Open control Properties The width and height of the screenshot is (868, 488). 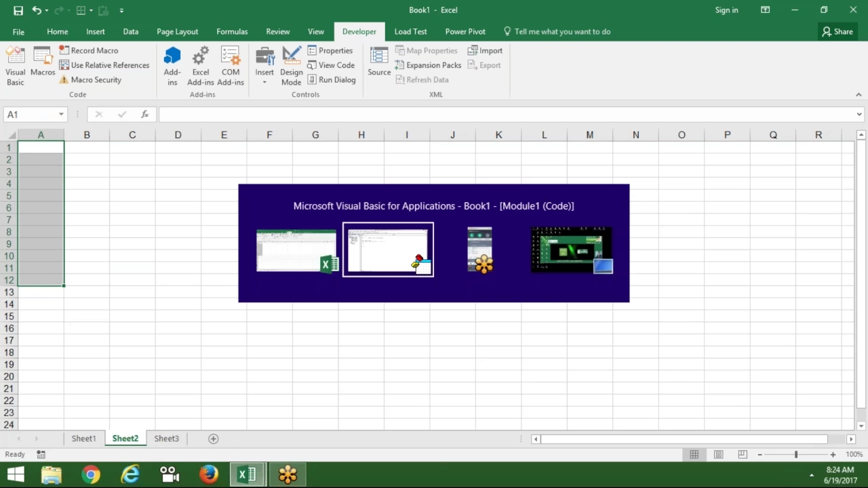[330, 50]
